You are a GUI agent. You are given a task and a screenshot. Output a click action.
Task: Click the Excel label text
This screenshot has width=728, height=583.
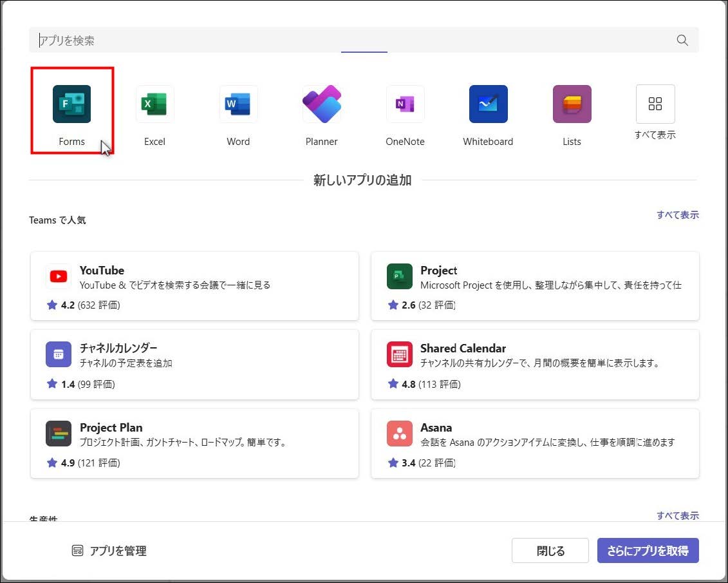point(154,142)
